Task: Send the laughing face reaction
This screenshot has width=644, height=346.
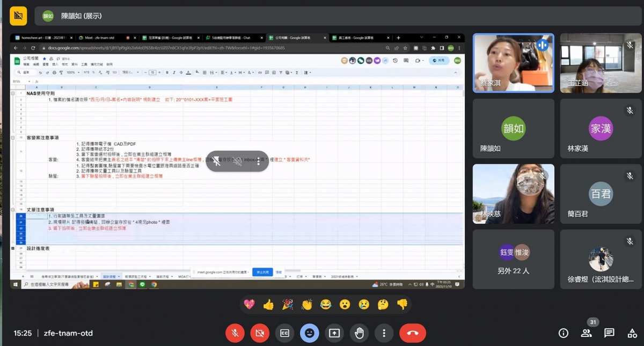Action: click(x=326, y=305)
